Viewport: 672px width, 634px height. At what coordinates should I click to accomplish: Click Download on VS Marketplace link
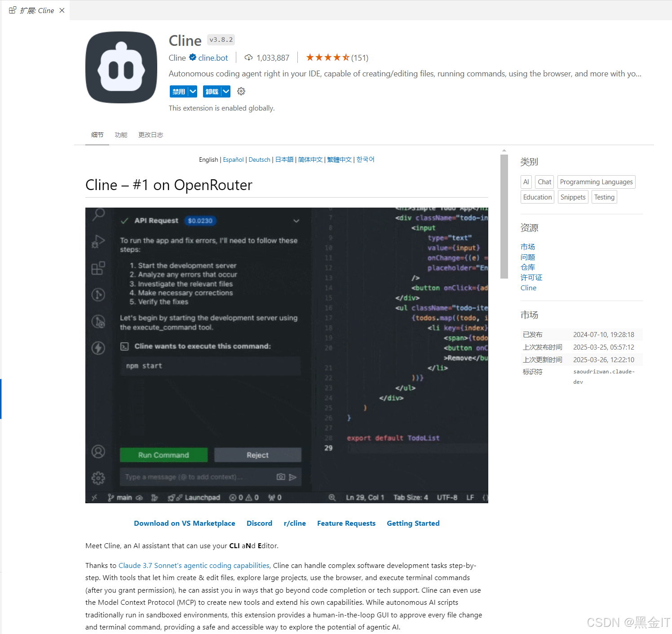point(185,523)
